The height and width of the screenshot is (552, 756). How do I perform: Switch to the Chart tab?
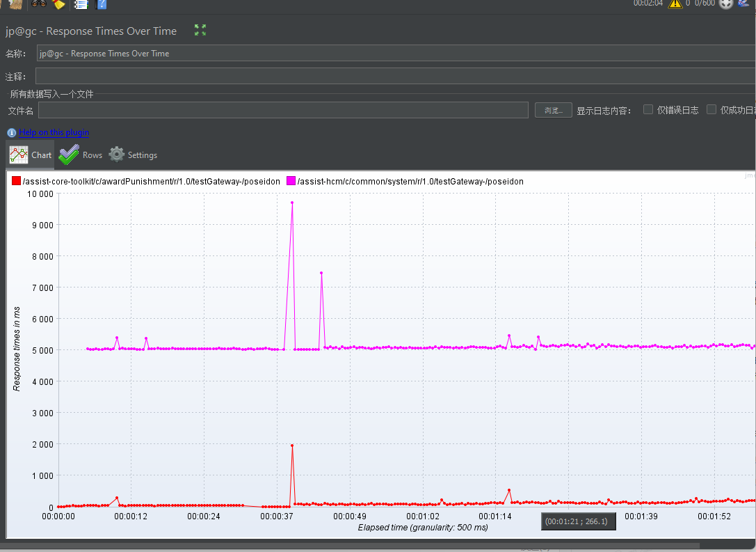(x=31, y=155)
